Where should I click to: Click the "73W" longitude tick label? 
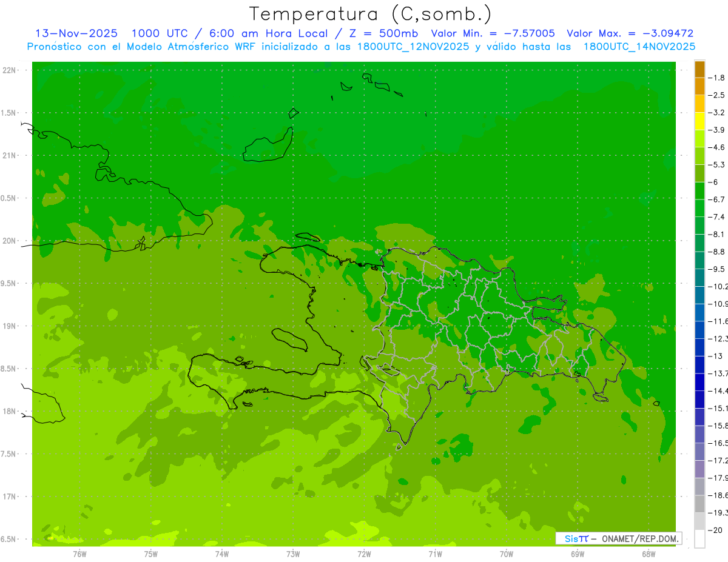click(x=293, y=554)
